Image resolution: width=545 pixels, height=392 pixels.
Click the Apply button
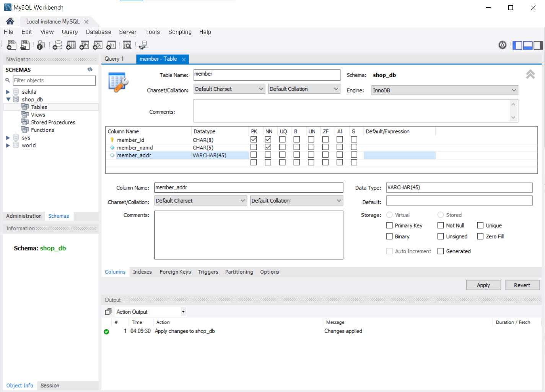[483, 285]
